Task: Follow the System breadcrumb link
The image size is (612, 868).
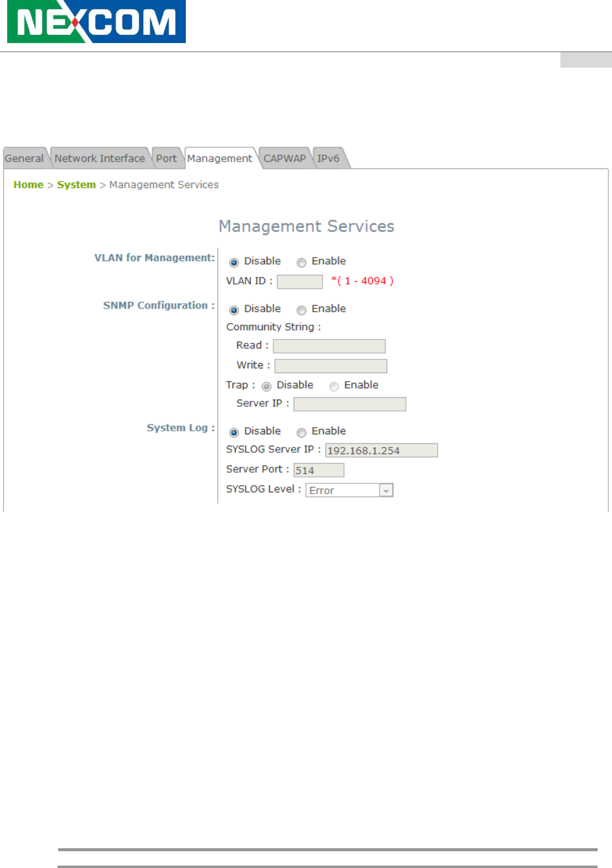Action: tap(76, 185)
